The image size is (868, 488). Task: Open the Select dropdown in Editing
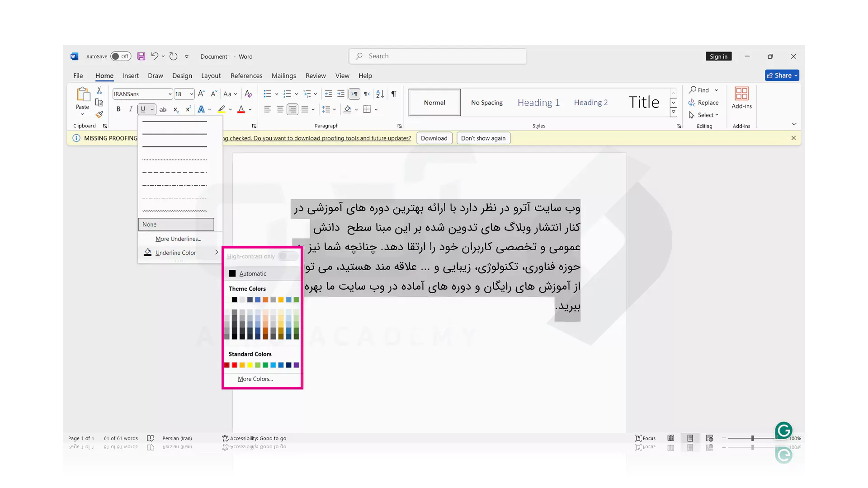click(703, 115)
